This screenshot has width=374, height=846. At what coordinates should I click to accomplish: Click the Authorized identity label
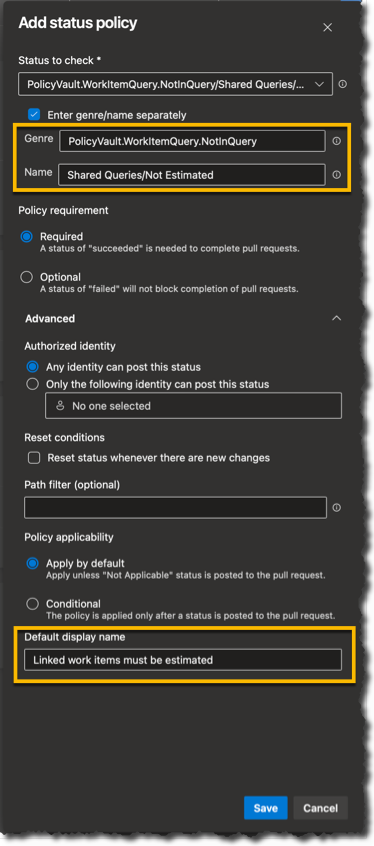(x=70, y=346)
